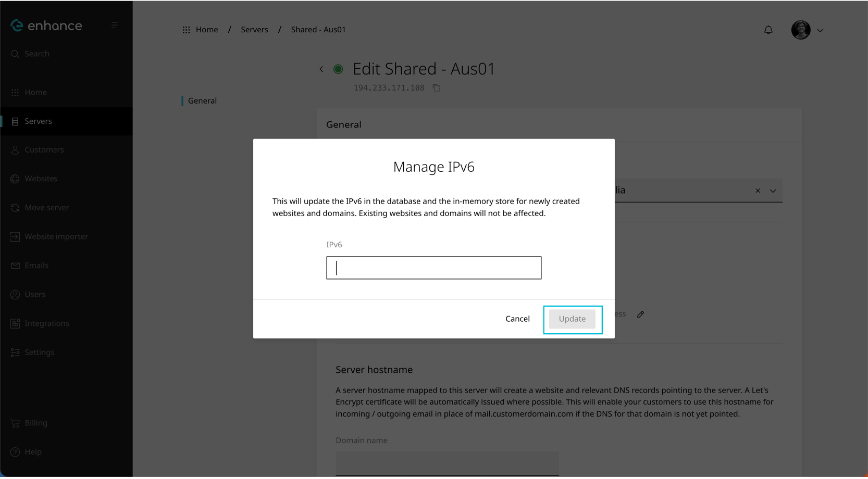
Task: Expand the location dropdown chevron
Action: click(773, 191)
